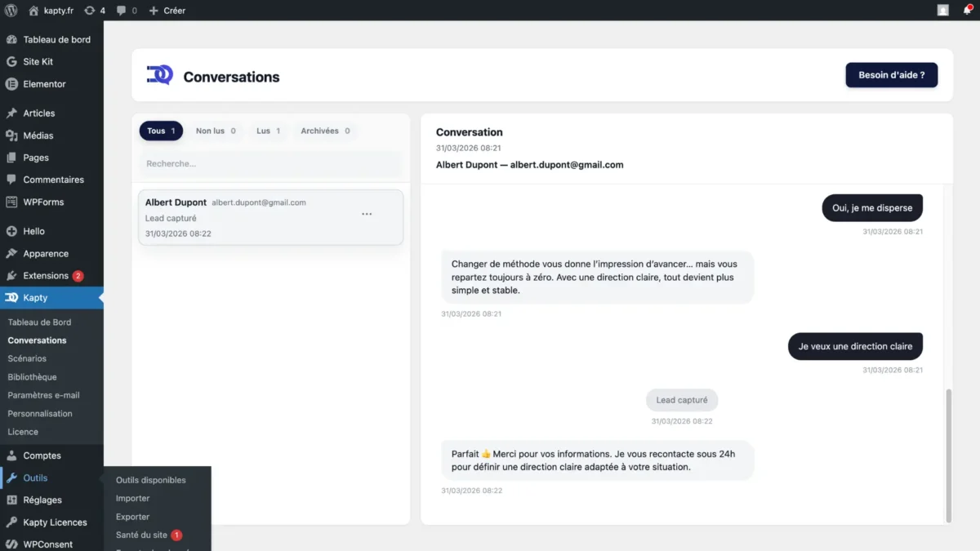This screenshot has height=551, width=980.
Task: Click the Commentaires speech bubble icon
Action: tap(11, 180)
